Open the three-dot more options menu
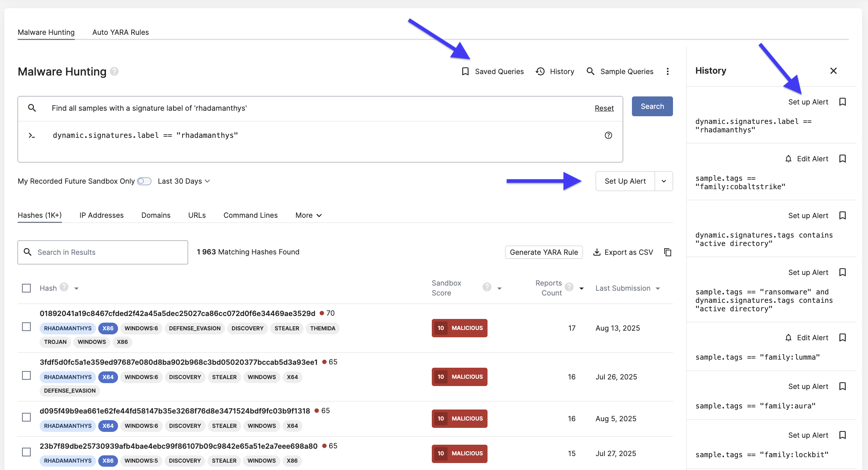 coord(667,71)
